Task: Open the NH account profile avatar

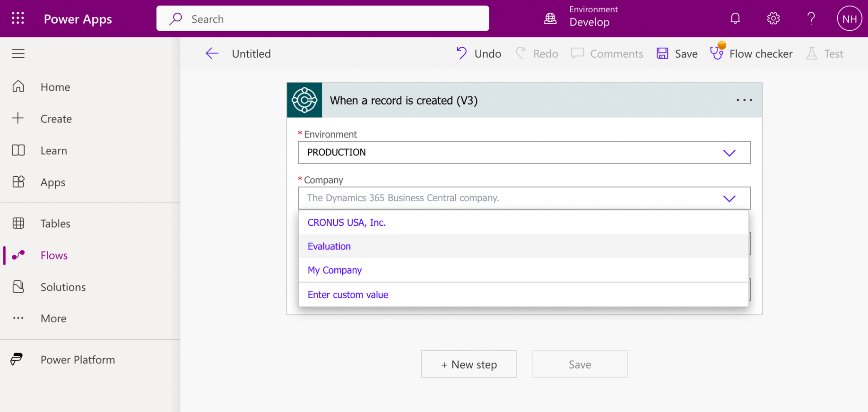Action: (849, 18)
